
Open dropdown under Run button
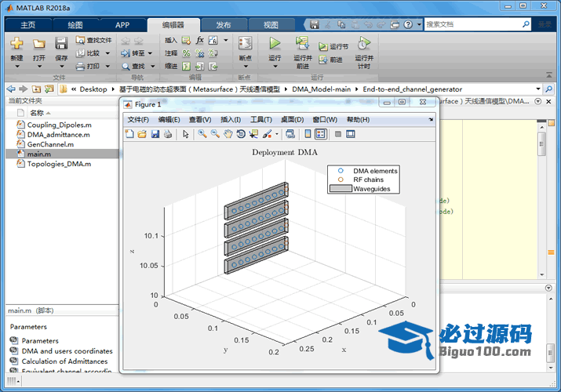pos(275,66)
